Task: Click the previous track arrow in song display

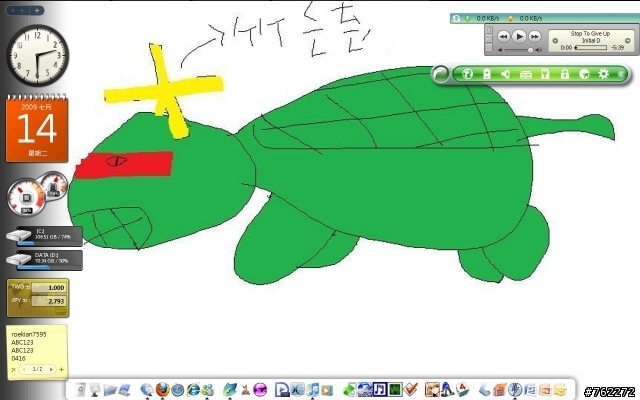Action: click(x=555, y=40)
